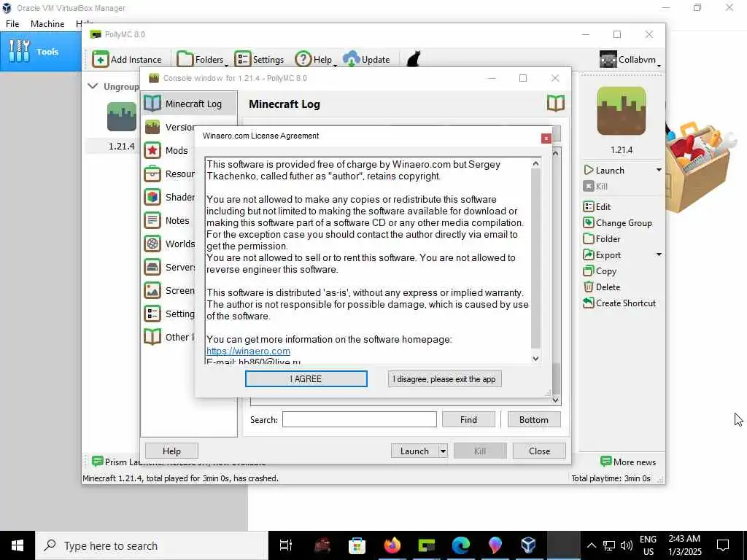Click Edit in the instance side panel

click(597, 206)
